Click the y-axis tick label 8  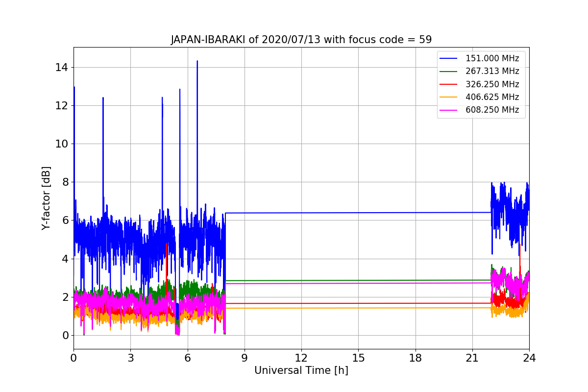coord(66,182)
